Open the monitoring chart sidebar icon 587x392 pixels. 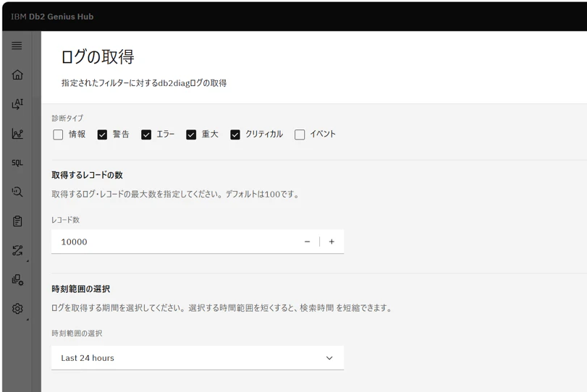17,134
